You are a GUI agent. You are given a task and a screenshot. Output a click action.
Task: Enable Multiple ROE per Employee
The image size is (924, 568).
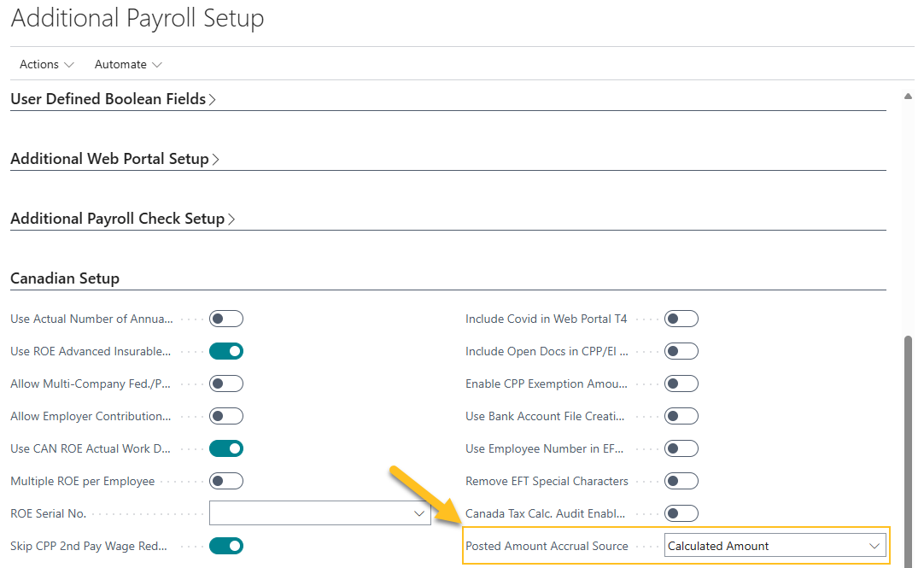point(225,480)
